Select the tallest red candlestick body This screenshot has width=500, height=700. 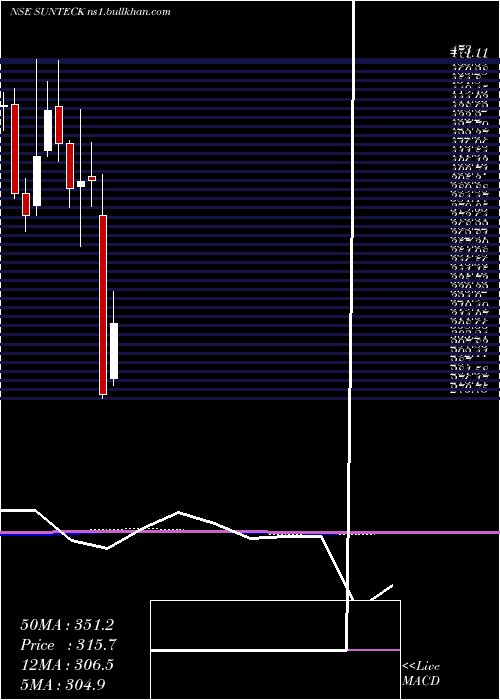[x=103, y=305]
